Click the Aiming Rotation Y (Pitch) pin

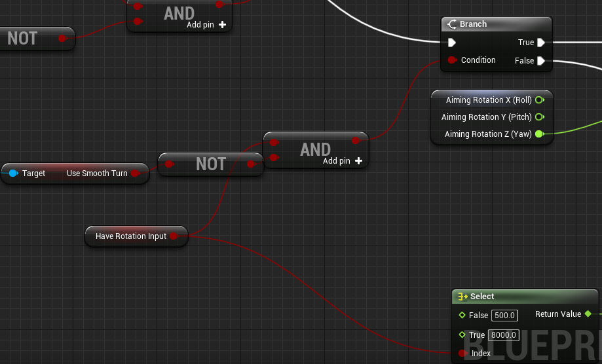coord(540,117)
